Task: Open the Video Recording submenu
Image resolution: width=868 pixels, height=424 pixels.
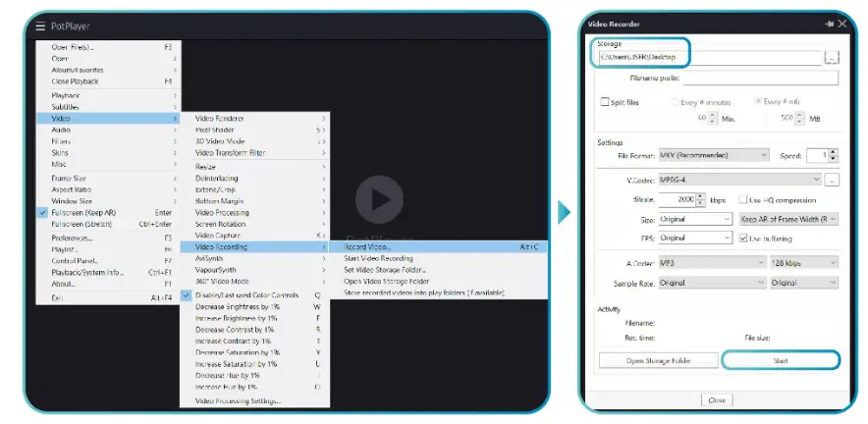Action: (254, 247)
